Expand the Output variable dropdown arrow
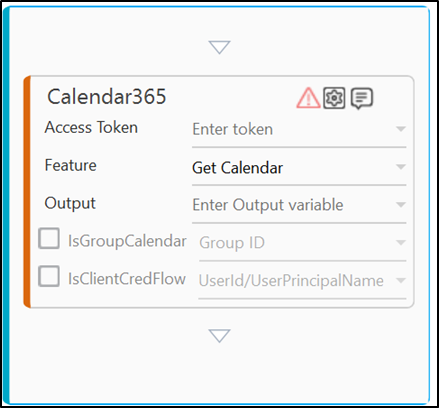439x408 pixels. click(401, 204)
